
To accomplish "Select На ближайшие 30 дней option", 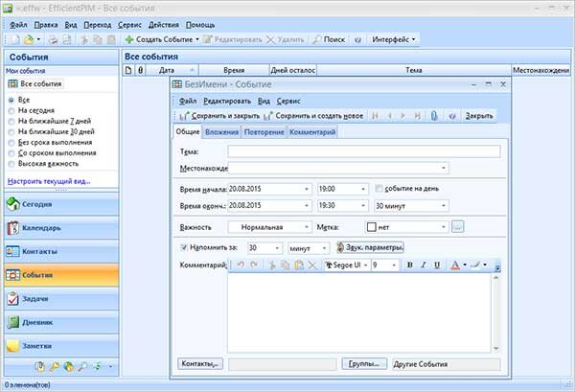I will 11,132.
